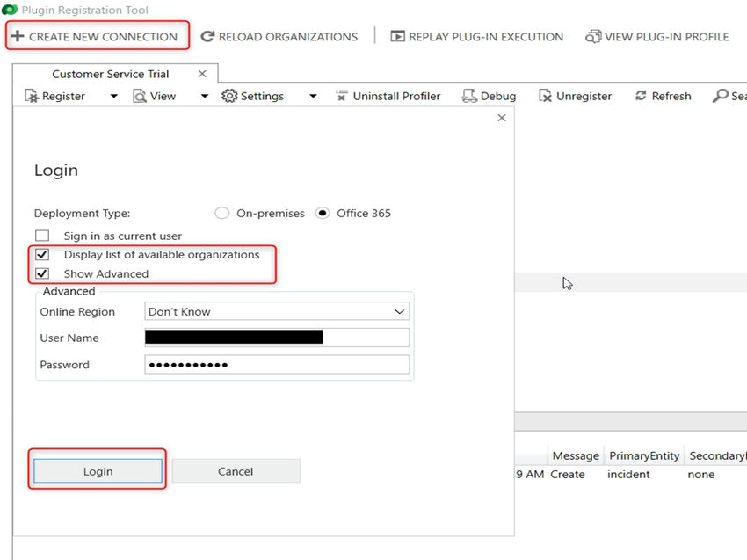Expand the View dropdown arrow
Viewport: 747px width, 560px height.
(x=205, y=96)
